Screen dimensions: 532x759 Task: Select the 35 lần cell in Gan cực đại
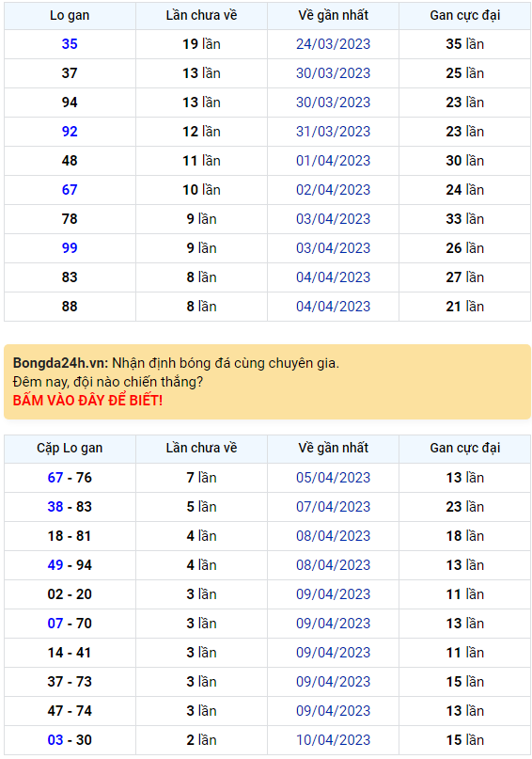click(465, 44)
